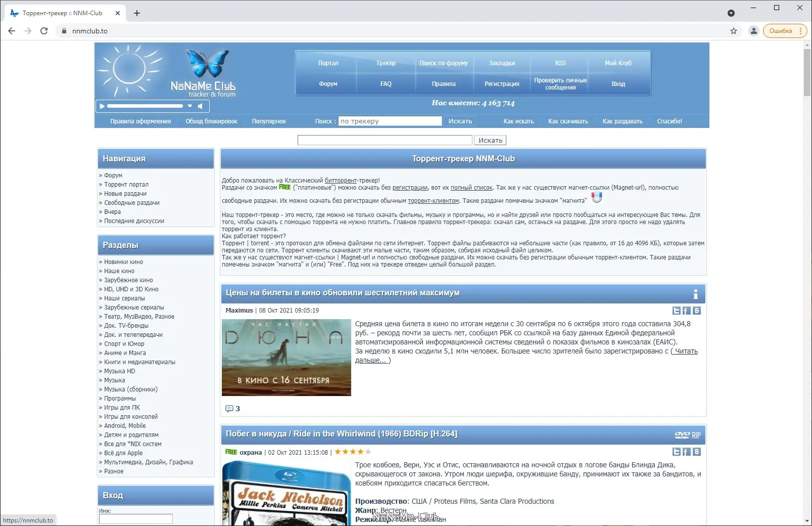Click the star rating of the охрана post
This screenshot has width=812, height=526.
click(353, 452)
